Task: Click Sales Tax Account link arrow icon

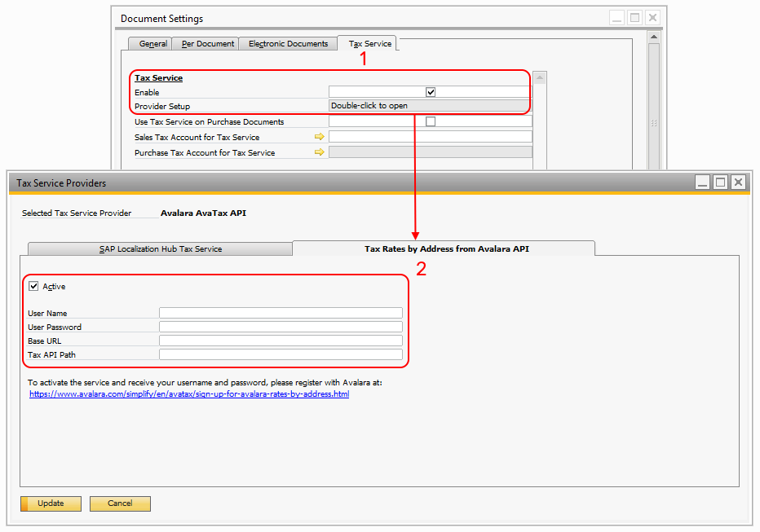Action: [x=320, y=138]
